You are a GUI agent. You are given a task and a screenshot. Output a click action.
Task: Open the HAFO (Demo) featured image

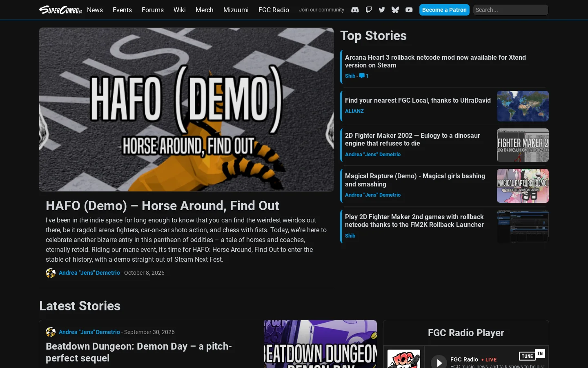point(186,110)
